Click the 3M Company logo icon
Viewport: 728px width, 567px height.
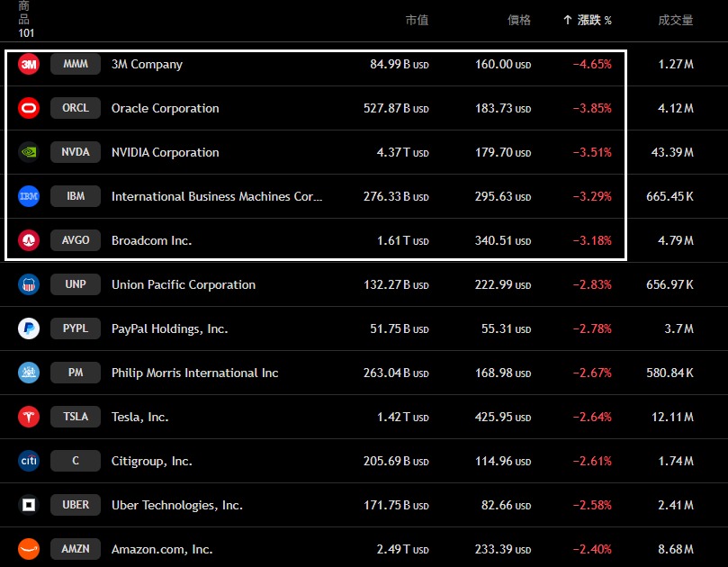point(29,64)
